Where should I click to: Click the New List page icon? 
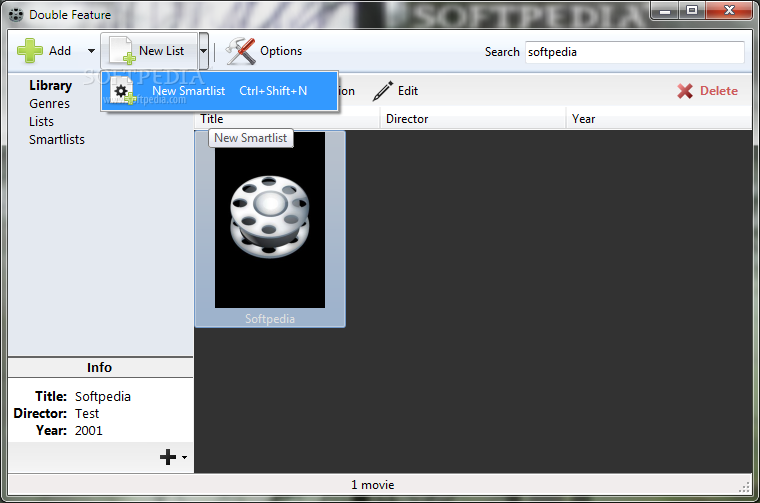[122, 50]
